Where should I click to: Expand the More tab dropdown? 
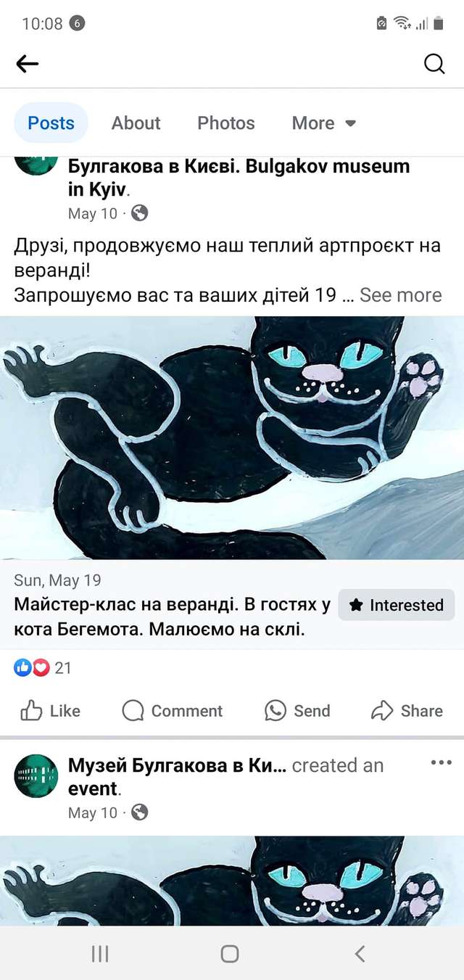tap(324, 123)
